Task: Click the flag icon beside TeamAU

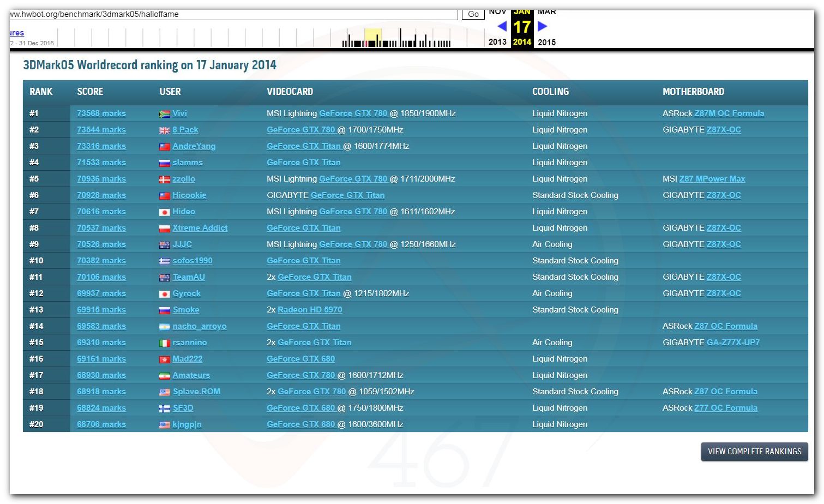Action: point(164,278)
